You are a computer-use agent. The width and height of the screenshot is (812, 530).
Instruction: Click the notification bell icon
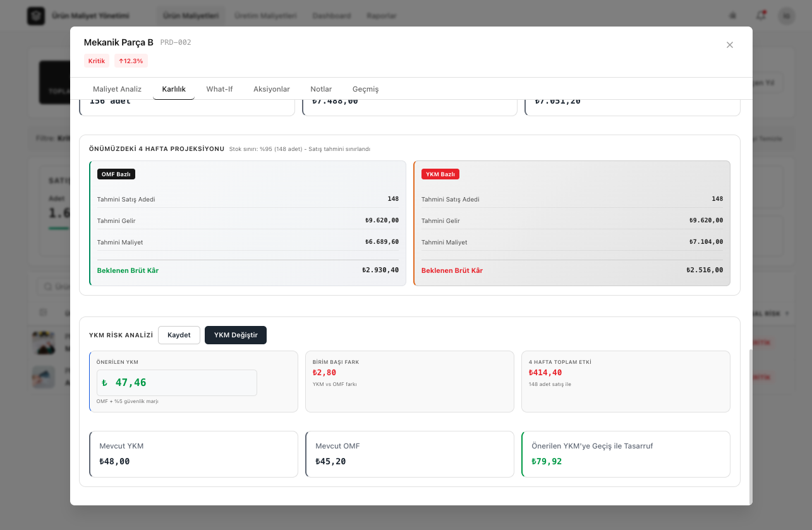pos(761,16)
